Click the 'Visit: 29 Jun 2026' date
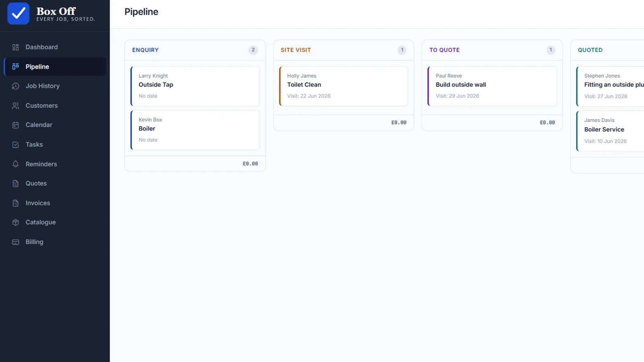 (x=457, y=96)
